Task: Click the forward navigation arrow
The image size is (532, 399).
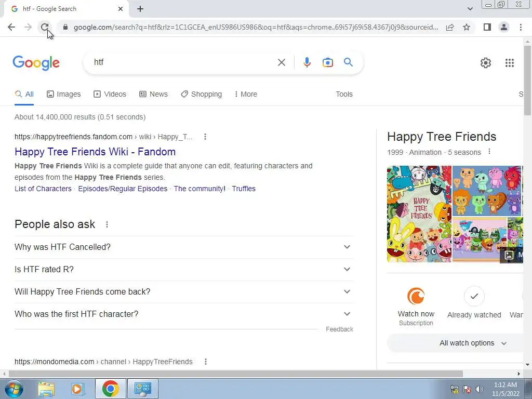Action: (28, 27)
